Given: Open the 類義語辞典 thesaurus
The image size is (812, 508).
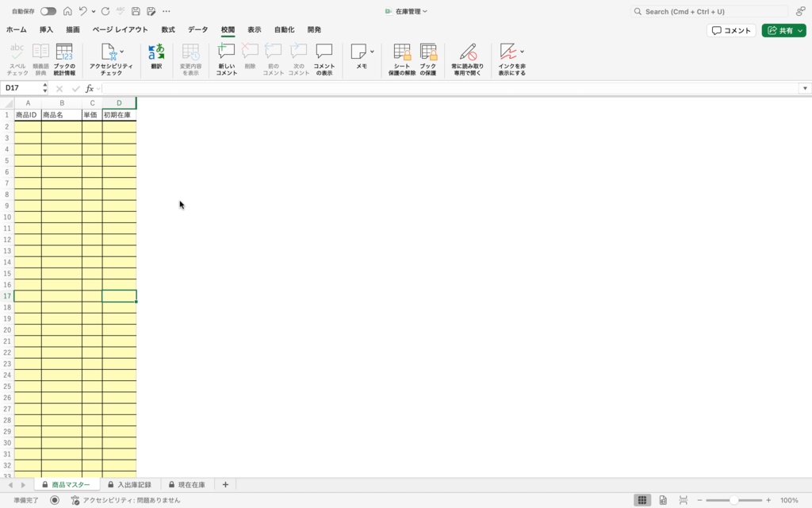Looking at the screenshot, I should point(40,59).
